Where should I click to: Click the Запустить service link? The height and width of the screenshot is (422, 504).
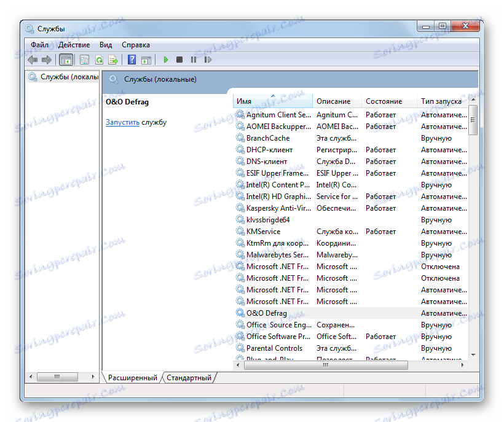tap(122, 122)
